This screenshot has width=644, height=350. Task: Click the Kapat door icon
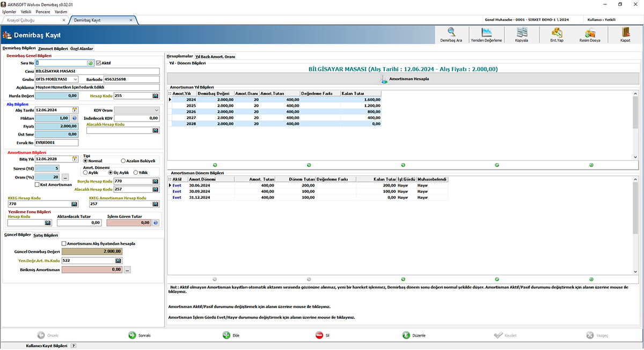(x=625, y=34)
